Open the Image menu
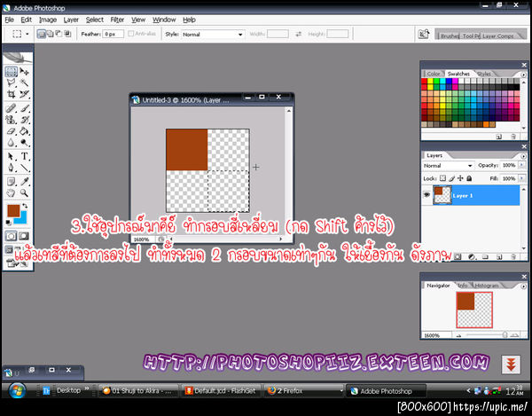 coord(48,20)
